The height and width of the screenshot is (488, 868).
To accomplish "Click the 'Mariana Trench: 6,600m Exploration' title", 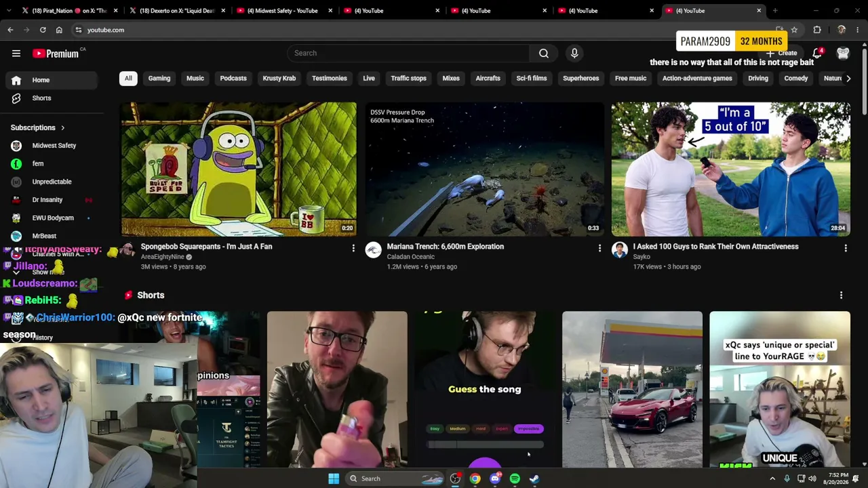I will pyautogui.click(x=445, y=247).
